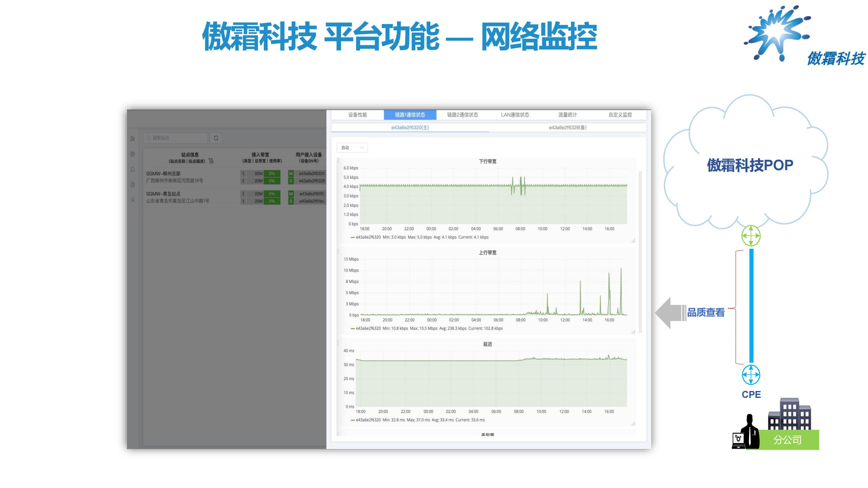
Task: Toggle e43a6e2f6320 legend in 延迟 chart
Action: coord(368,420)
